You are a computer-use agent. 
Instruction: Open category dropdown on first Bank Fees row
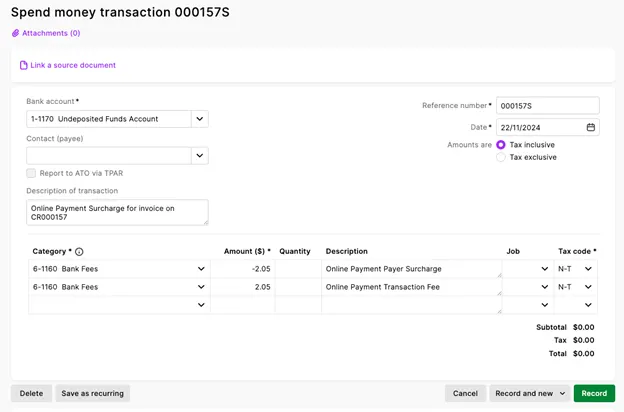pyautogui.click(x=201, y=269)
